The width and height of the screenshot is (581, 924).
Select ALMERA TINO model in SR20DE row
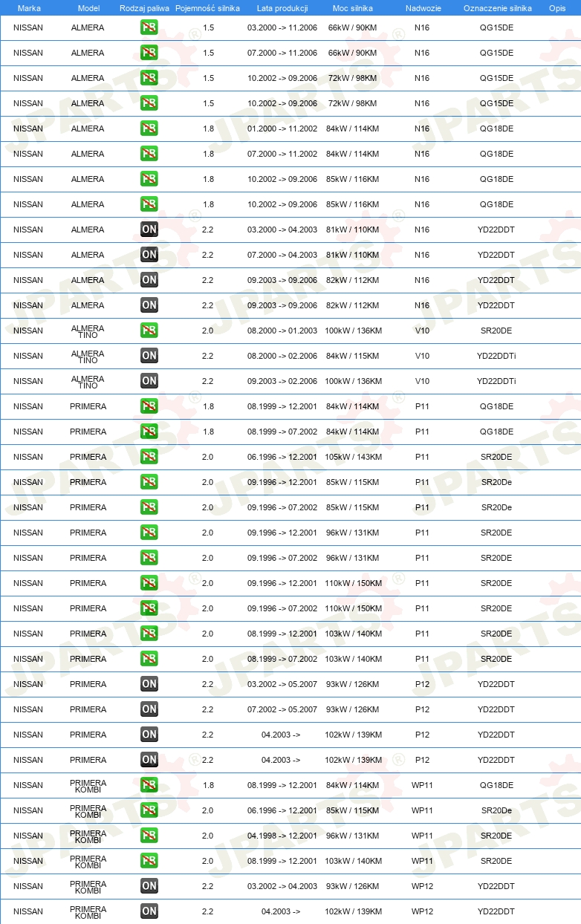click(88, 331)
